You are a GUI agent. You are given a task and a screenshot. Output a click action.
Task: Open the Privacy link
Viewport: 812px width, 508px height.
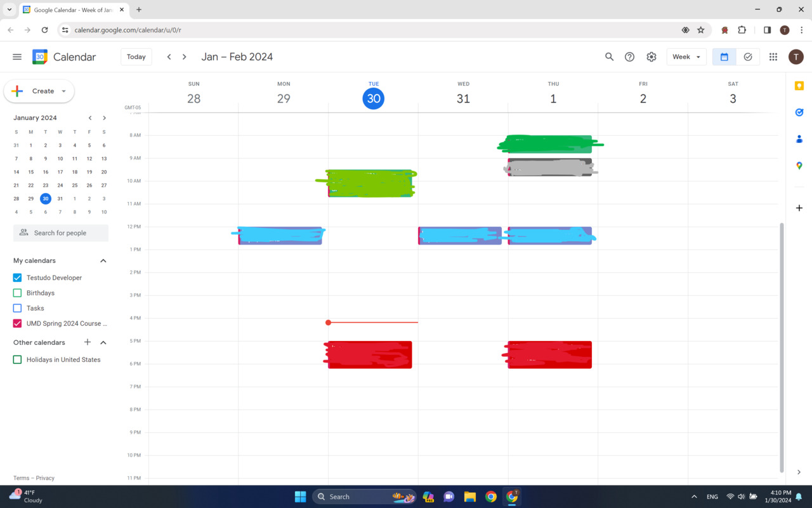(44, 478)
